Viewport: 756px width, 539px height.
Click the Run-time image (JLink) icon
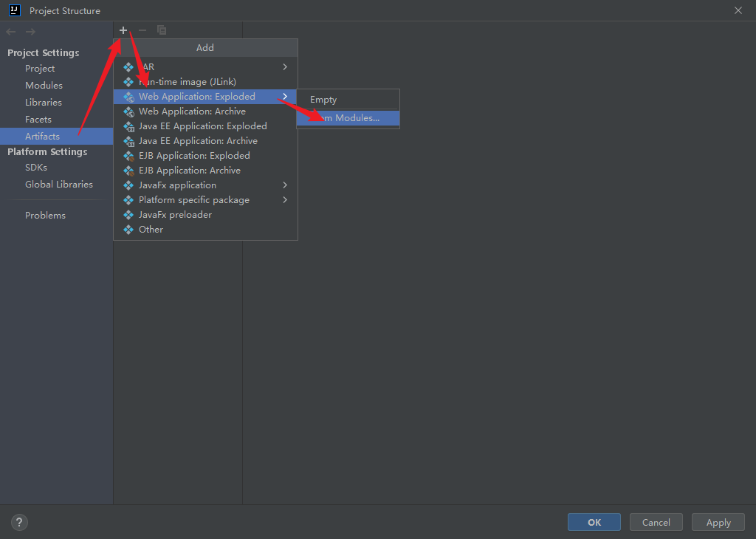click(128, 82)
